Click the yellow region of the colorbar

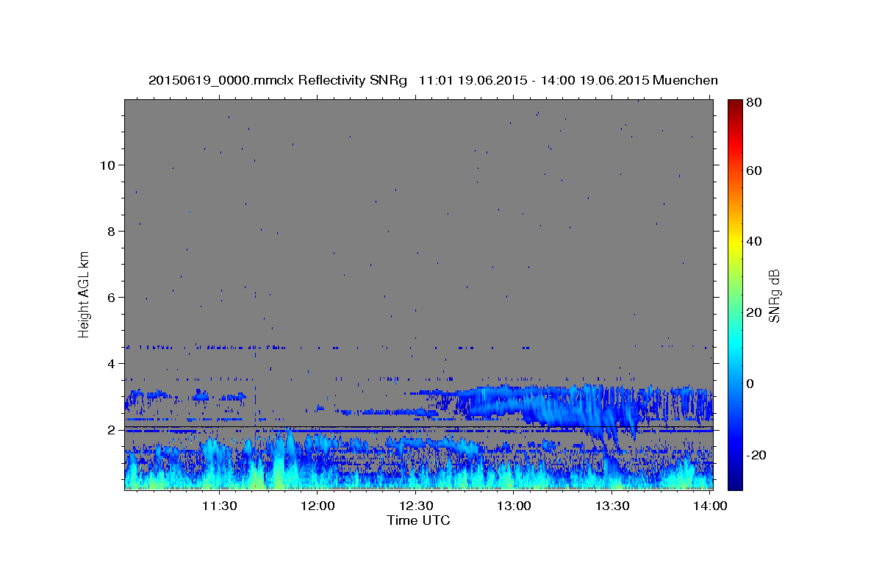(735, 243)
